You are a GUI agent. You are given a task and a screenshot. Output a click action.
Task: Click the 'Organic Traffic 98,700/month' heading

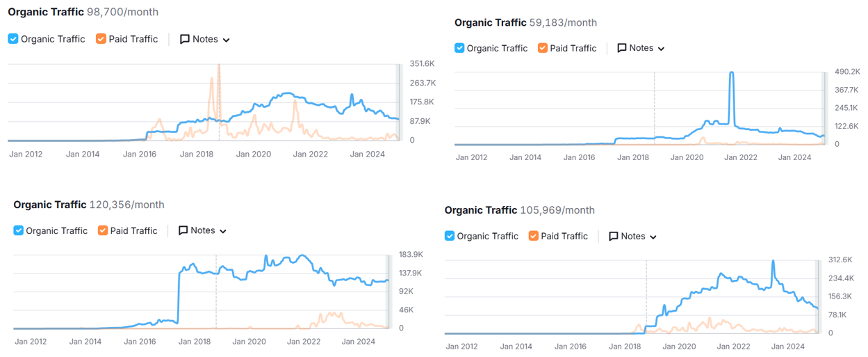pos(83,12)
